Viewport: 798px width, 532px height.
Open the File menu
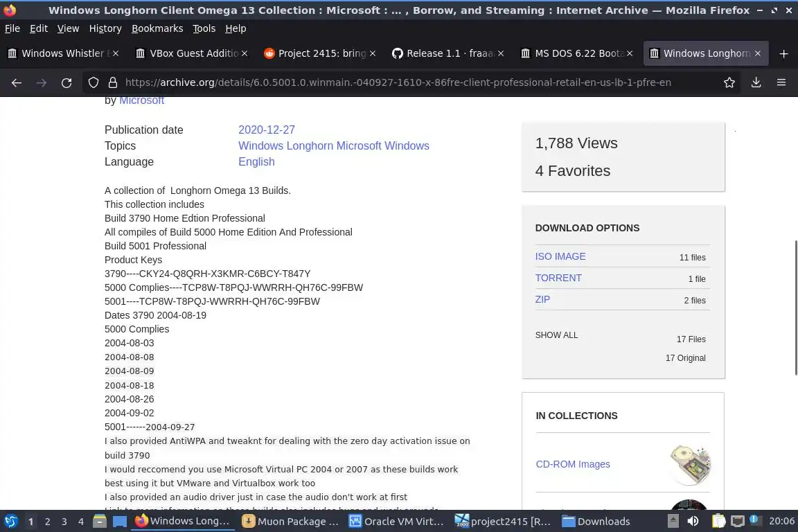click(x=12, y=28)
